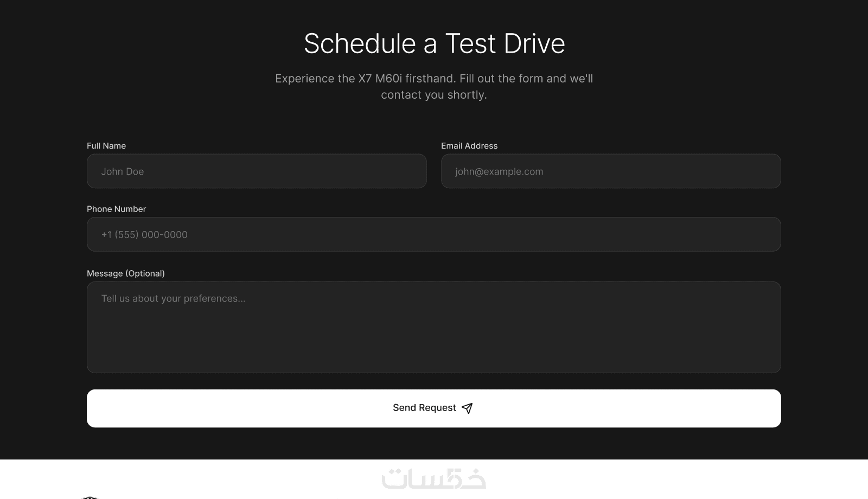Click the "Schedule a Test Drive" heading
The width and height of the screenshot is (868, 499).
(434, 43)
